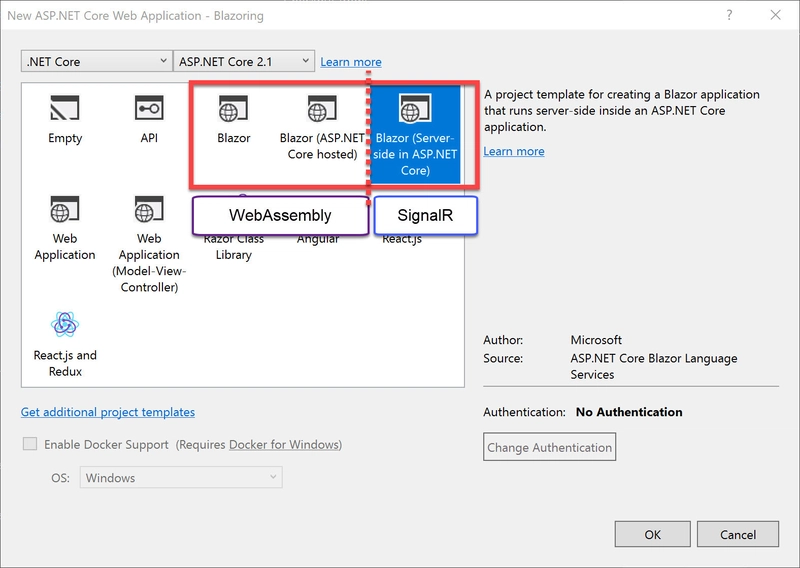Enable Docker Support checkbox
800x568 pixels.
coord(30,443)
